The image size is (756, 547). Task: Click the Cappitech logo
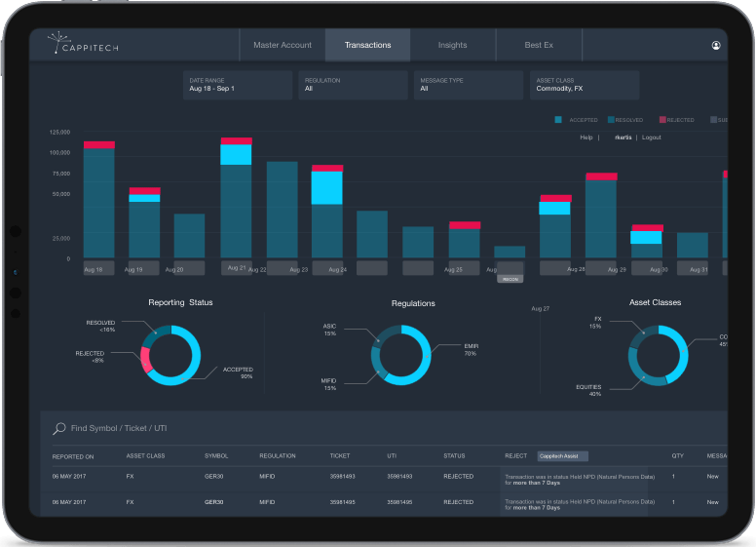pyautogui.click(x=83, y=43)
